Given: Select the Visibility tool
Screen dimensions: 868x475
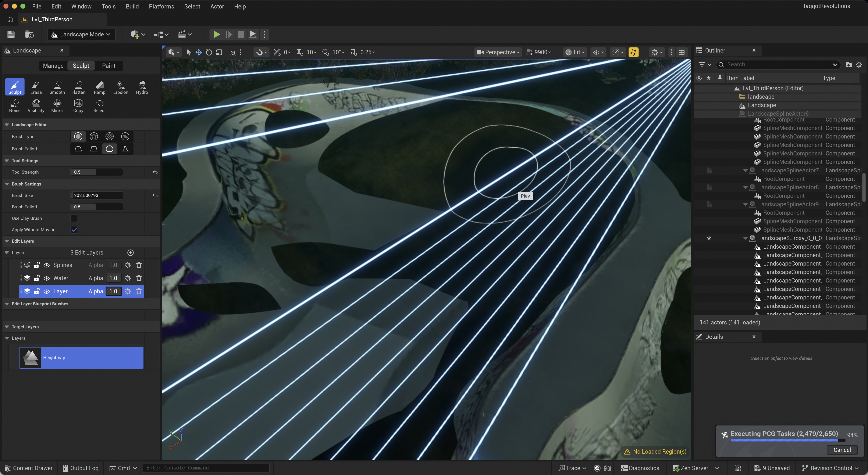Looking at the screenshot, I should pos(36,105).
